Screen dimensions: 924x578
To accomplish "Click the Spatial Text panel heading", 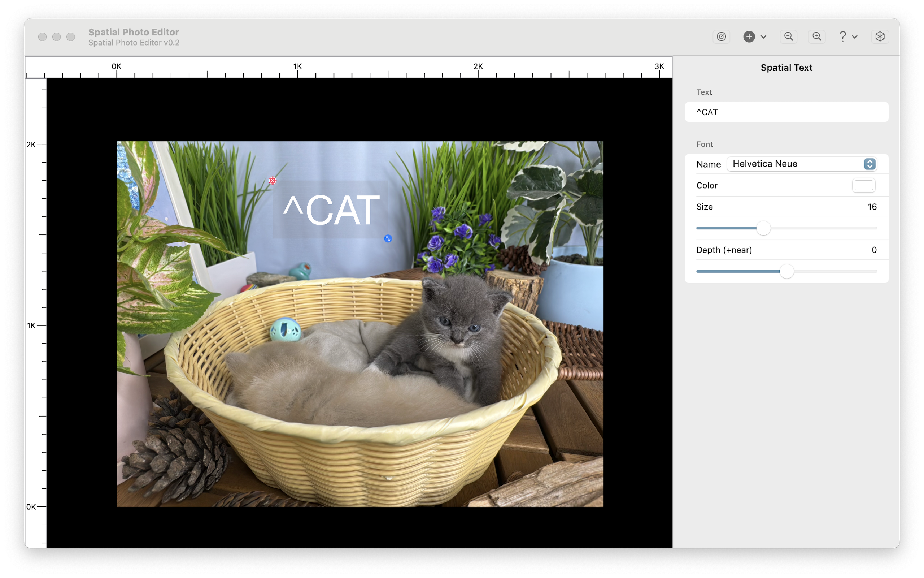I will coord(786,68).
